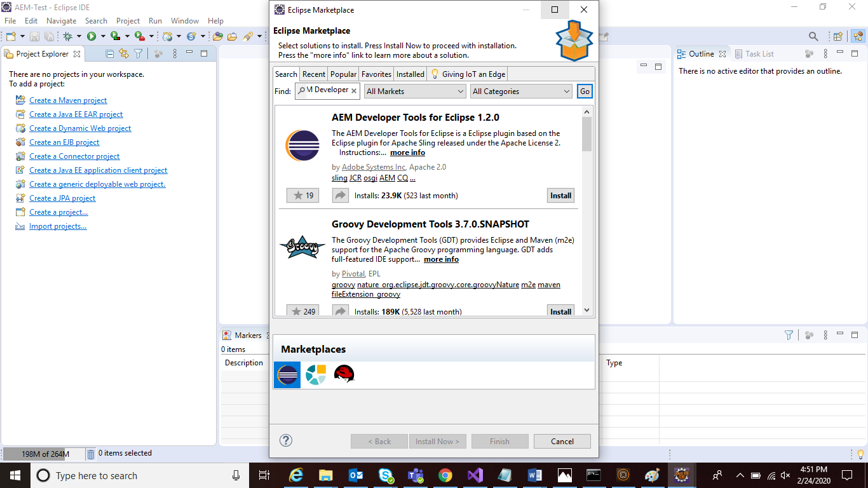Image resolution: width=868 pixels, height=488 pixels.
Task: Clear the Find search field text
Action: click(x=354, y=91)
